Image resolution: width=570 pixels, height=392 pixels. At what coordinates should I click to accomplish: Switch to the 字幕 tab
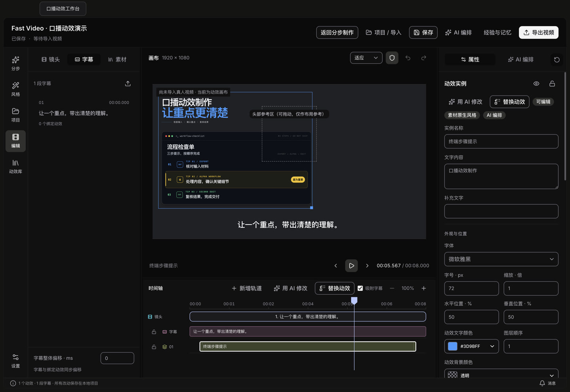pyautogui.click(x=84, y=59)
